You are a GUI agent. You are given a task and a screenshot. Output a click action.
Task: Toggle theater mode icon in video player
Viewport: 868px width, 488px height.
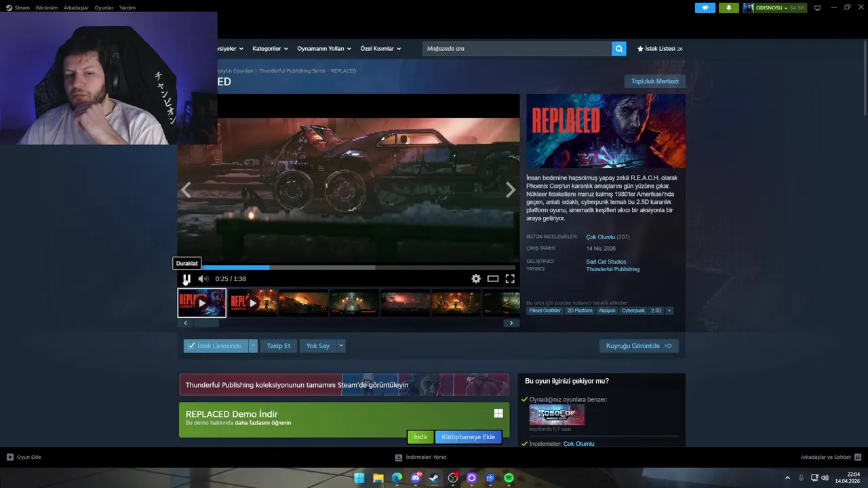pos(493,279)
